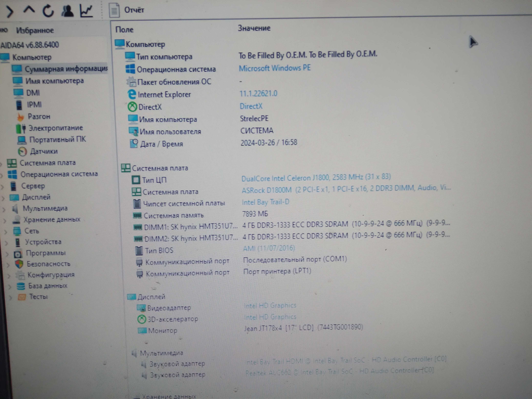Click the Системная память RAM icon
532x399 pixels.
click(137, 215)
